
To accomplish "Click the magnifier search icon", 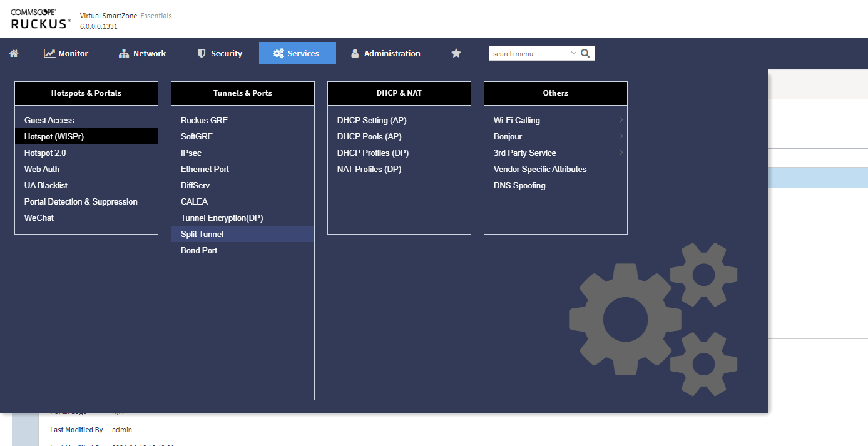I will (585, 53).
